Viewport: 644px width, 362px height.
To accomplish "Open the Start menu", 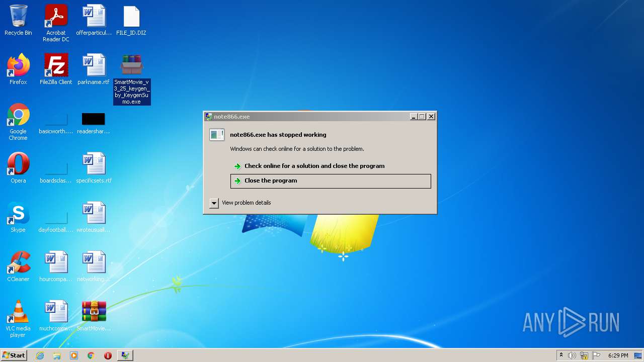I will click(x=14, y=355).
